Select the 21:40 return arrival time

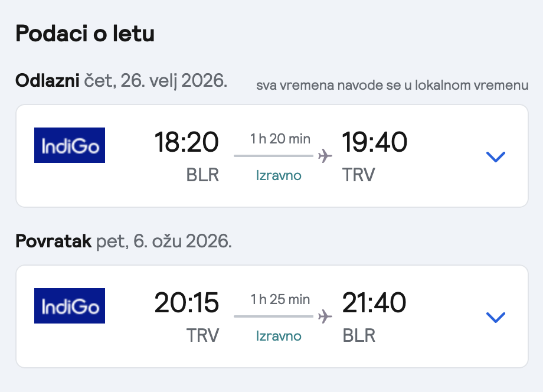[374, 303]
